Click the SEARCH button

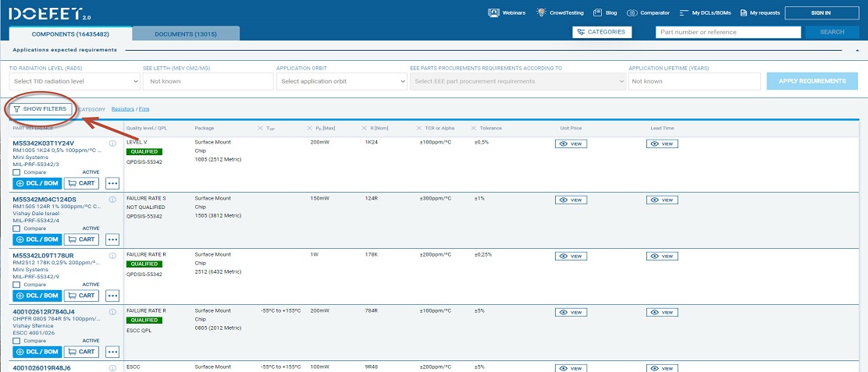pyautogui.click(x=832, y=32)
